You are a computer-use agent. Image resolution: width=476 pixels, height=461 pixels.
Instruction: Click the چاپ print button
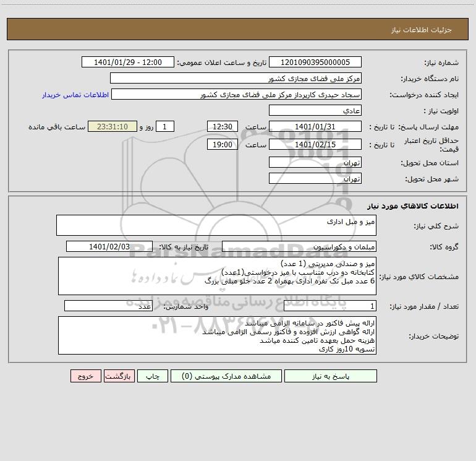[153, 376]
